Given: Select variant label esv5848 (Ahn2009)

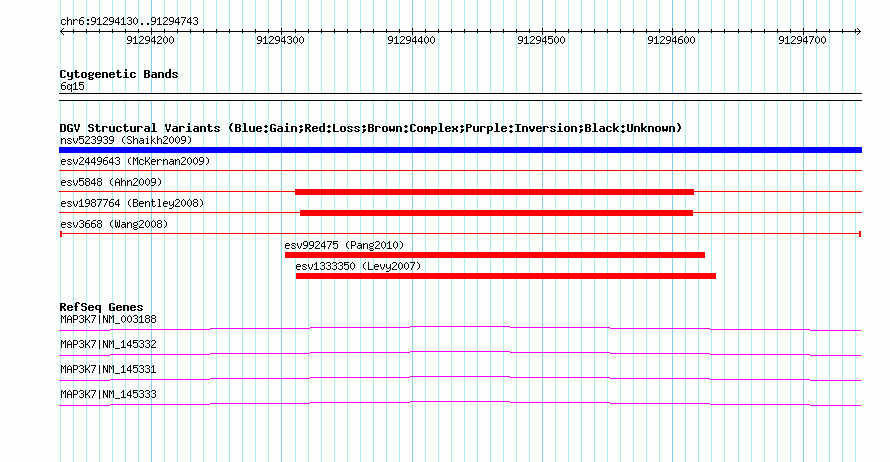Looking at the screenshot, I should (111, 182).
